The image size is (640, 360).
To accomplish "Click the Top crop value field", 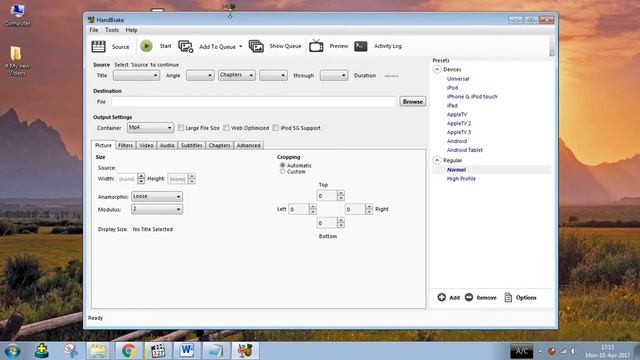I will (327, 196).
